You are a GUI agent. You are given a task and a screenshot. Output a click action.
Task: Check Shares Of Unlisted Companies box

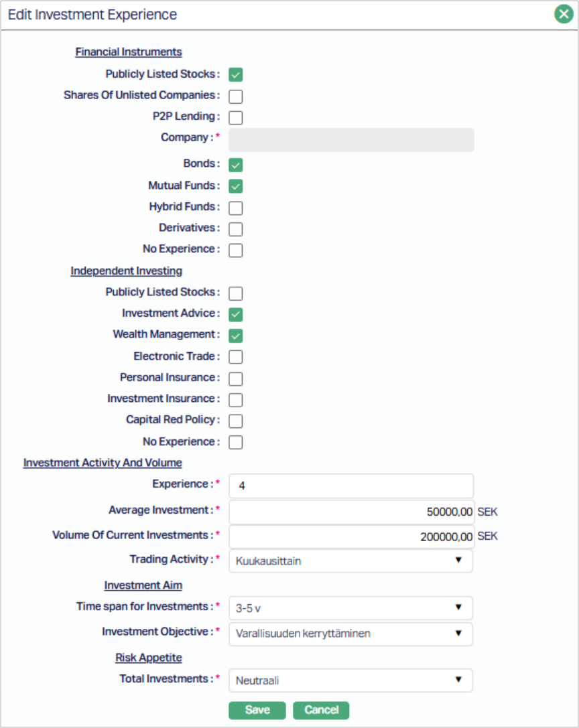click(x=235, y=96)
